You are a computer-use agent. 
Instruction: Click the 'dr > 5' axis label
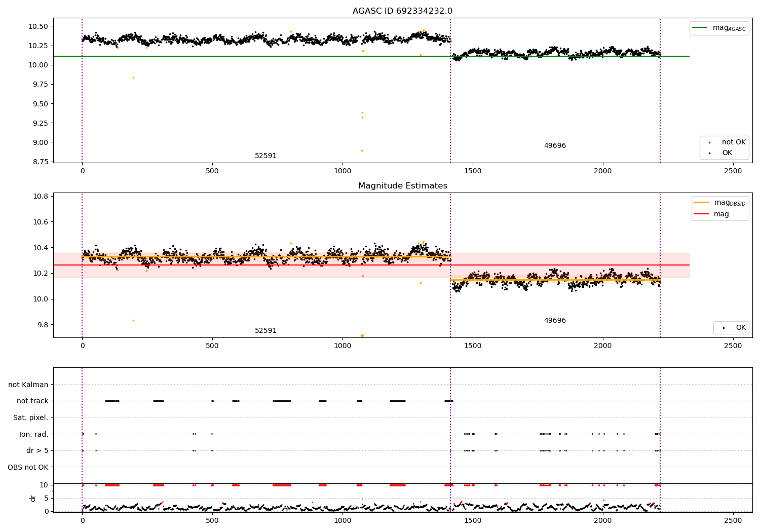(x=37, y=451)
